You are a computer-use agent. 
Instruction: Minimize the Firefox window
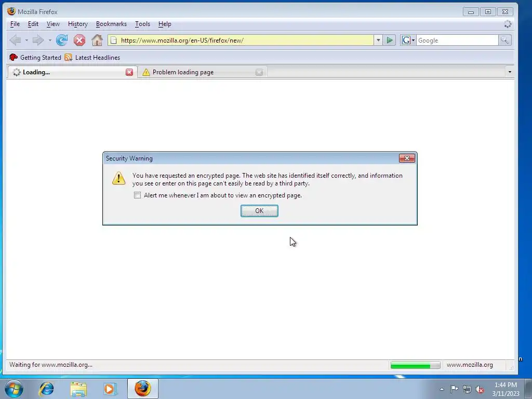(471, 12)
